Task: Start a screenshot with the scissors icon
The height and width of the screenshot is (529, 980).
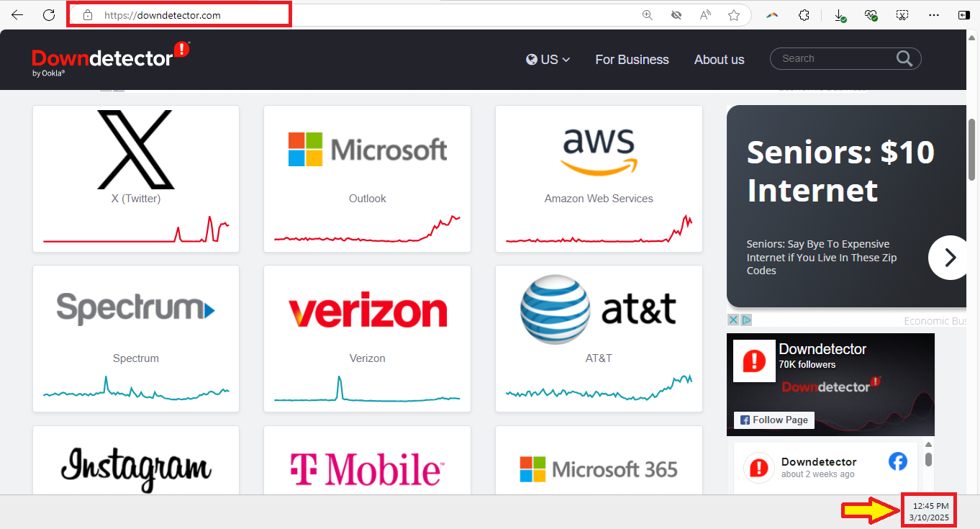Action: [x=902, y=15]
